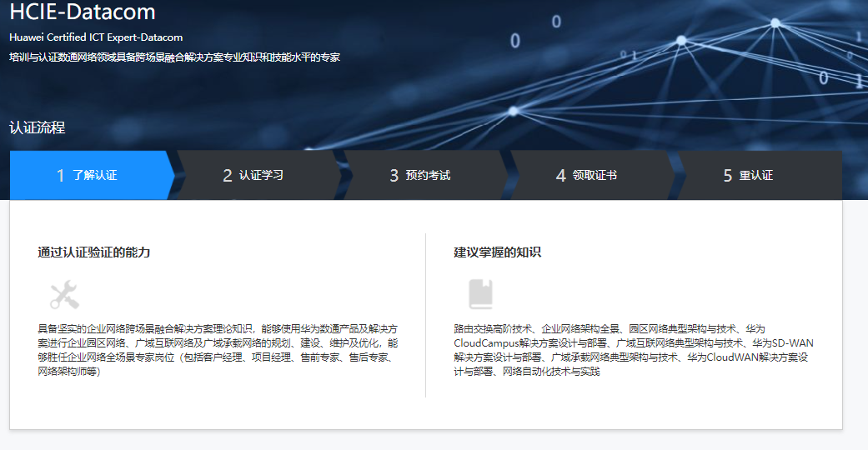868x450 pixels.
Task: Click the HCIE-Datacom title
Action: point(83,11)
